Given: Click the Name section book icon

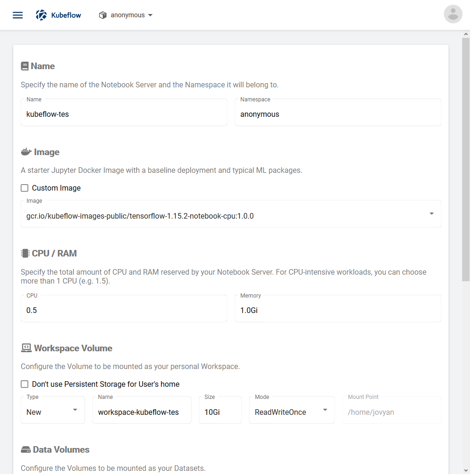Looking at the screenshot, I should (25, 66).
